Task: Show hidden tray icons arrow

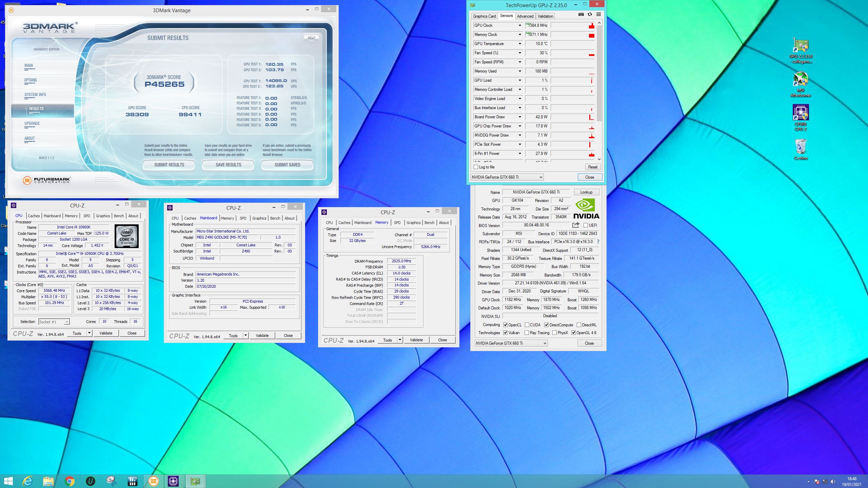Action: point(808,481)
